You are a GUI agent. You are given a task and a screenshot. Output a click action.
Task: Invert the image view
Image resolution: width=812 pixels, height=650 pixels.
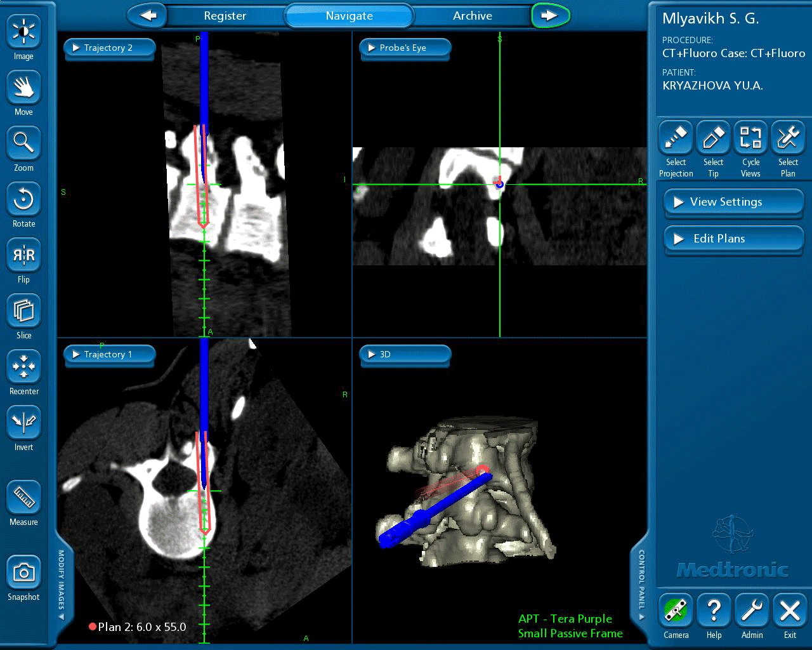23,423
